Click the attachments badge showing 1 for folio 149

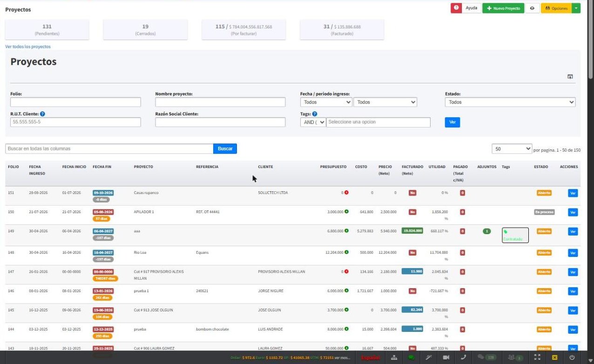(486, 231)
